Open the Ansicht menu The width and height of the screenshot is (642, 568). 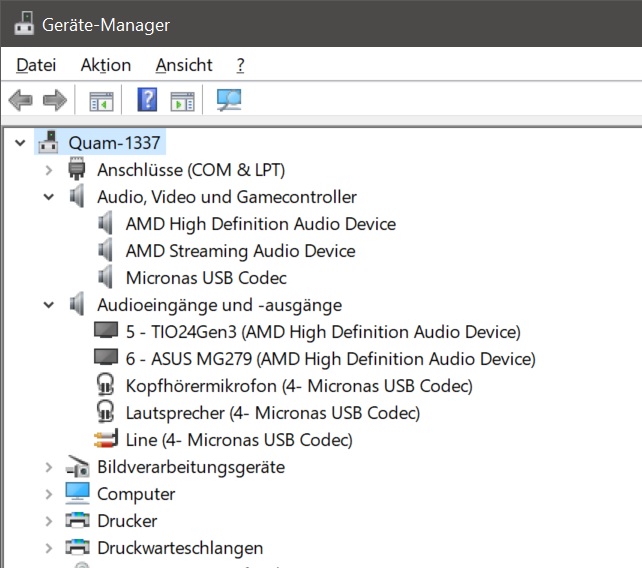(184, 65)
